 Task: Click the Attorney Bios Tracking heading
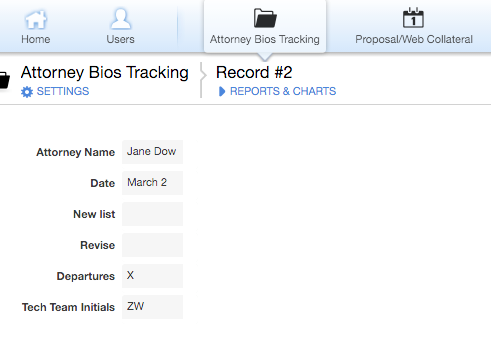tap(105, 72)
